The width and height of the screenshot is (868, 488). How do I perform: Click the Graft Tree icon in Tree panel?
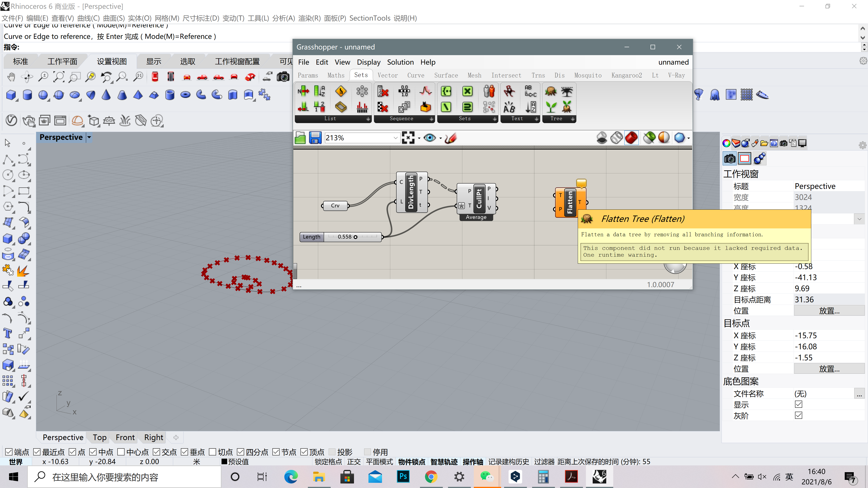(551, 107)
